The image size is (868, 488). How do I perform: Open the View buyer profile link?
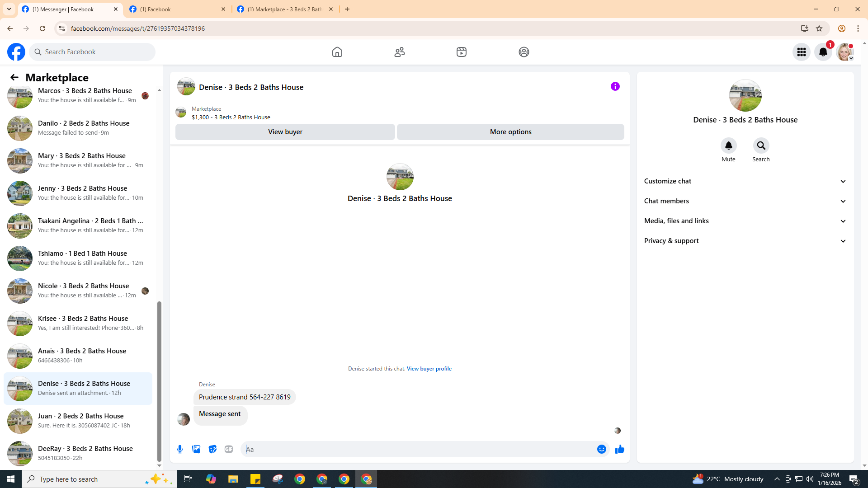click(429, 369)
